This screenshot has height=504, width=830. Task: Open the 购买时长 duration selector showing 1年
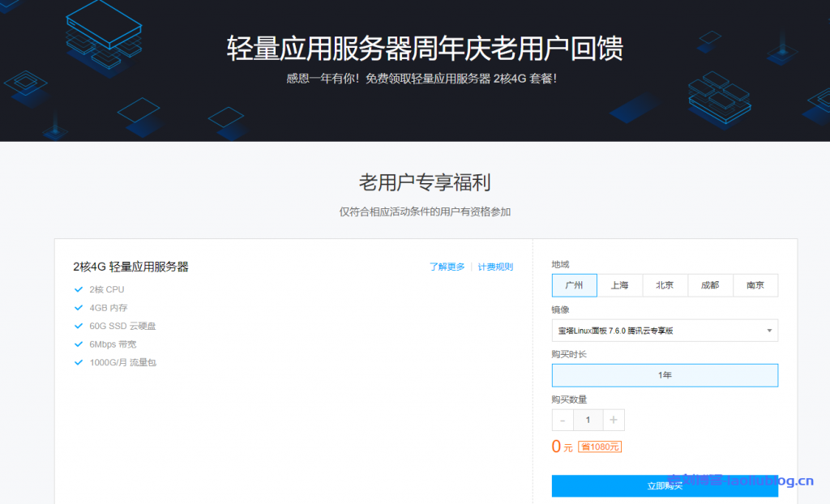pyautogui.click(x=665, y=375)
